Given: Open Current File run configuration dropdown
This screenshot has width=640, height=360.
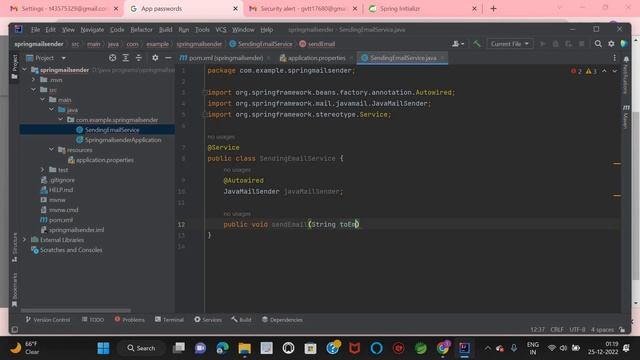Looking at the screenshot, I should pos(509,44).
